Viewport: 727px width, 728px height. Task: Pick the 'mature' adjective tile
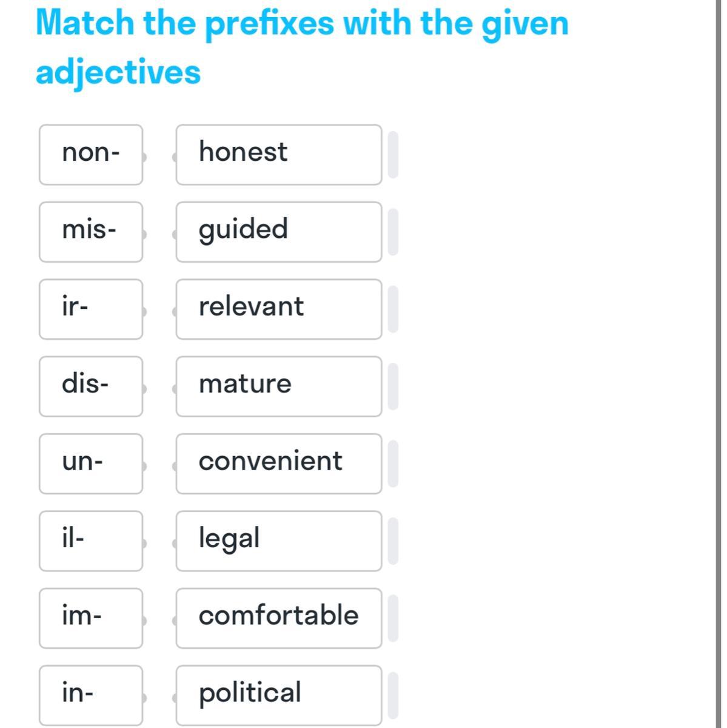coord(279,386)
